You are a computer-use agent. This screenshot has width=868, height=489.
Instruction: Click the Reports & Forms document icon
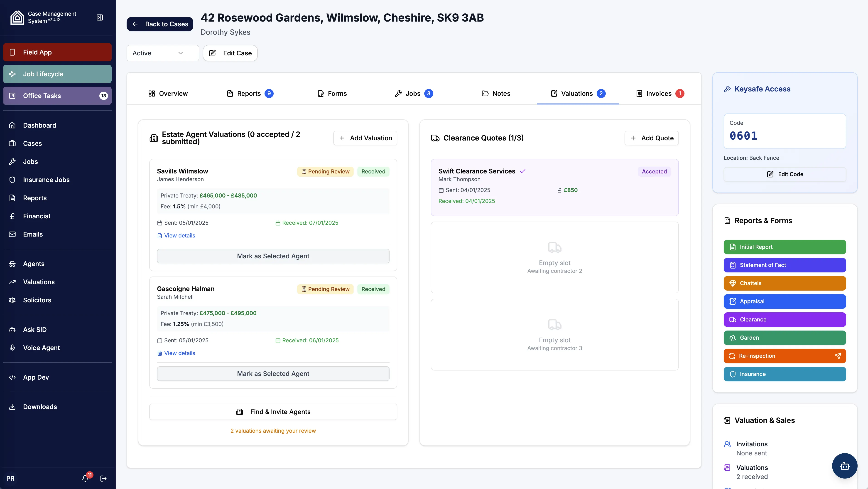coord(727,221)
